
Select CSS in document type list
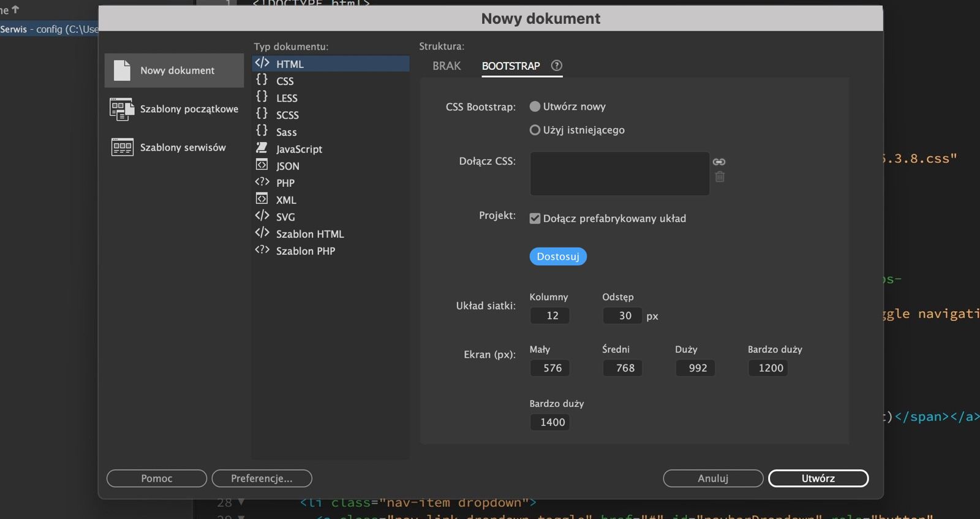tap(331, 81)
